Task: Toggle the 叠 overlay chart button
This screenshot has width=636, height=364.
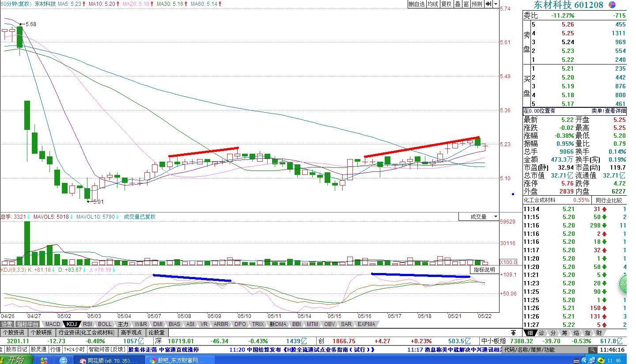Action: (458, 4)
